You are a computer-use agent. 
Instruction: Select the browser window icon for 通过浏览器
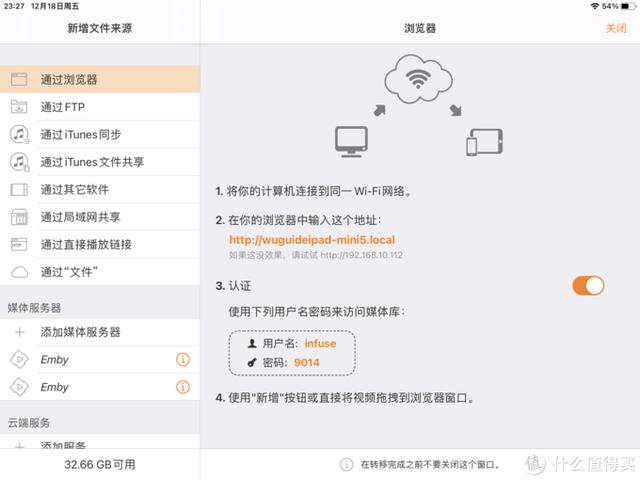[x=19, y=79]
